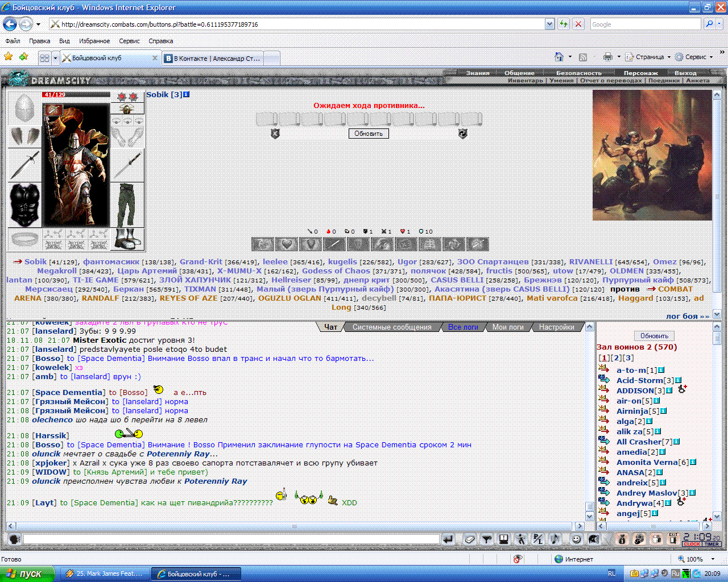The width and height of the screenshot is (728, 582).
Task: Expand the Страница toolbar dropdown
Action: click(669, 57)
